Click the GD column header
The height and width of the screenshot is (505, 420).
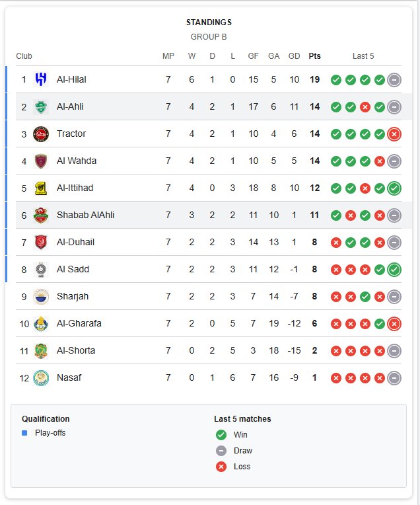click(294, 56)
